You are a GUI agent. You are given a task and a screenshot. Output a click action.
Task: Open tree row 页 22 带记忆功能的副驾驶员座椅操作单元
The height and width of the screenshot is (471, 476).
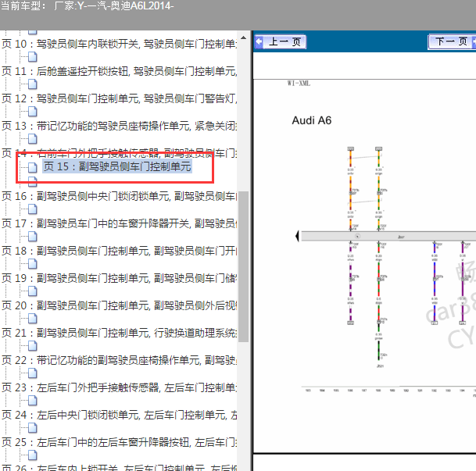pyautogui.click(x=119, y=360)
